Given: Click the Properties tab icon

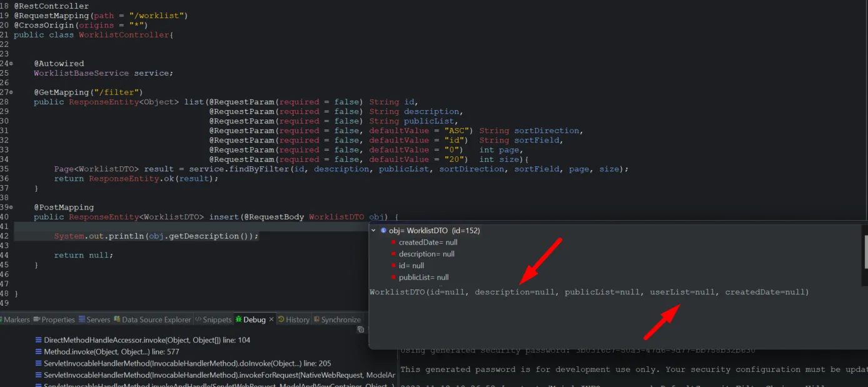Looking at the screenshot, I should 36,319.
